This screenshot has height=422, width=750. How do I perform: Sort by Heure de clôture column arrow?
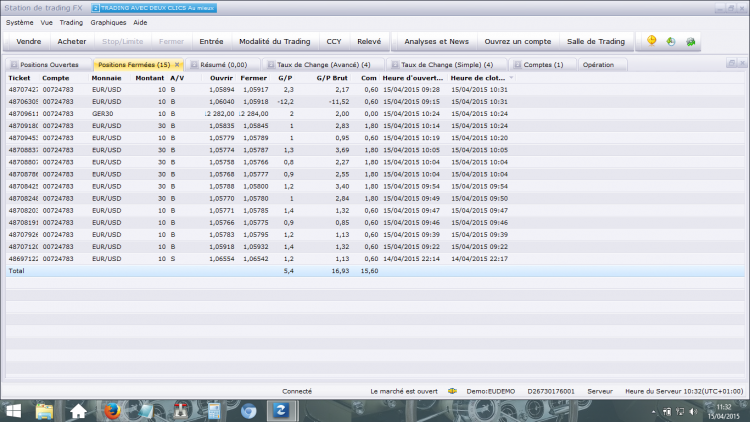[x=511, y=78]
